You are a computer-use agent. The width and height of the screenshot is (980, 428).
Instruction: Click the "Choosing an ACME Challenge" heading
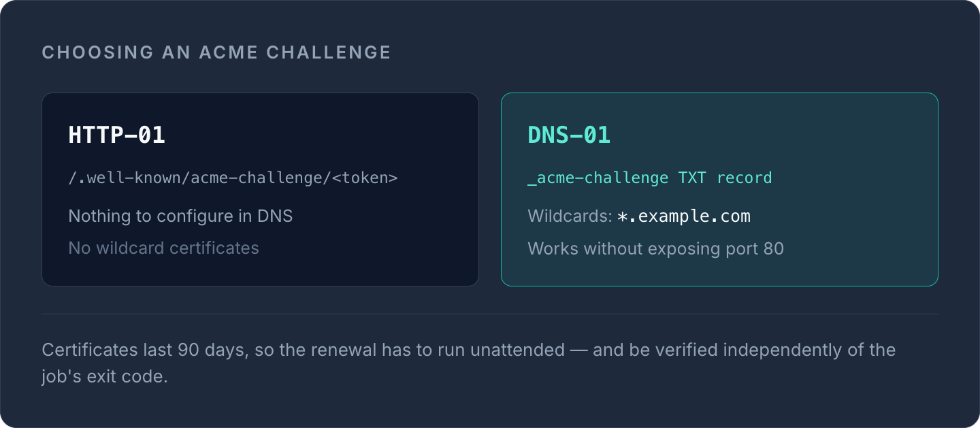coord(216,52)
